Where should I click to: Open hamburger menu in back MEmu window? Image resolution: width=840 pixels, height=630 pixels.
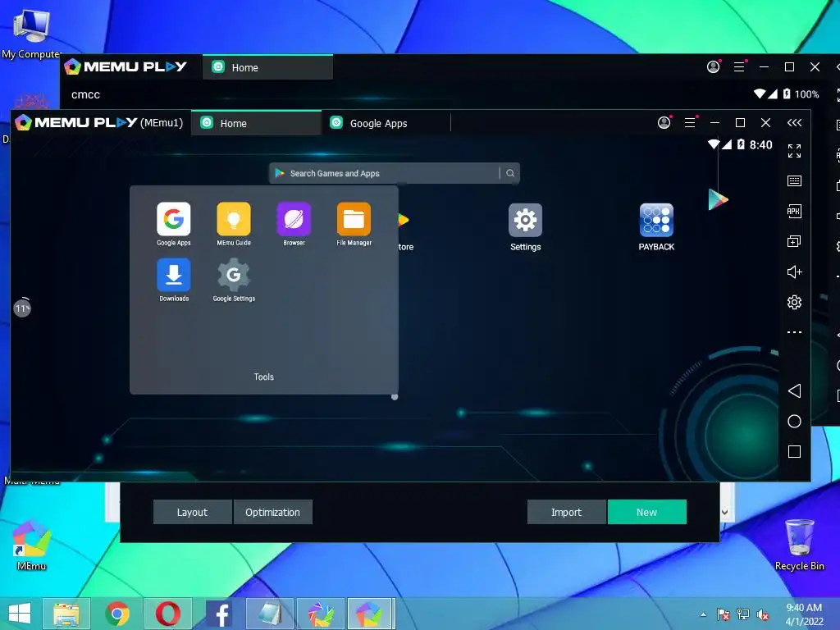pos(739,67)
